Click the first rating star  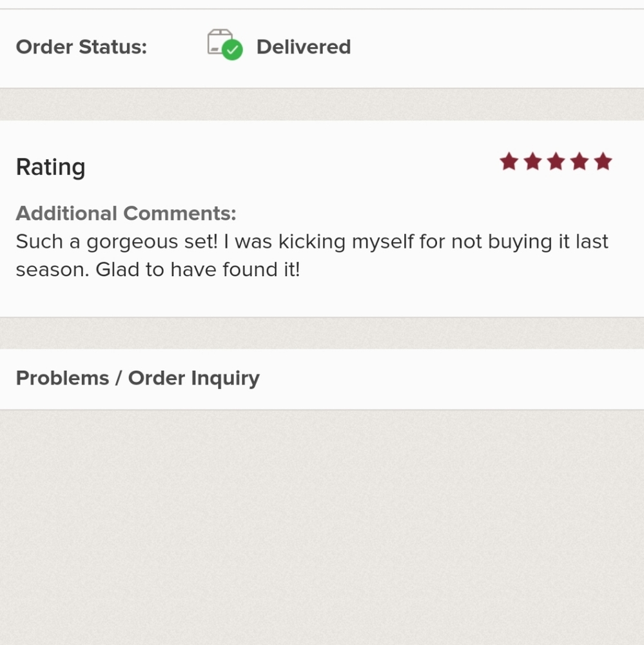point(509,162)
